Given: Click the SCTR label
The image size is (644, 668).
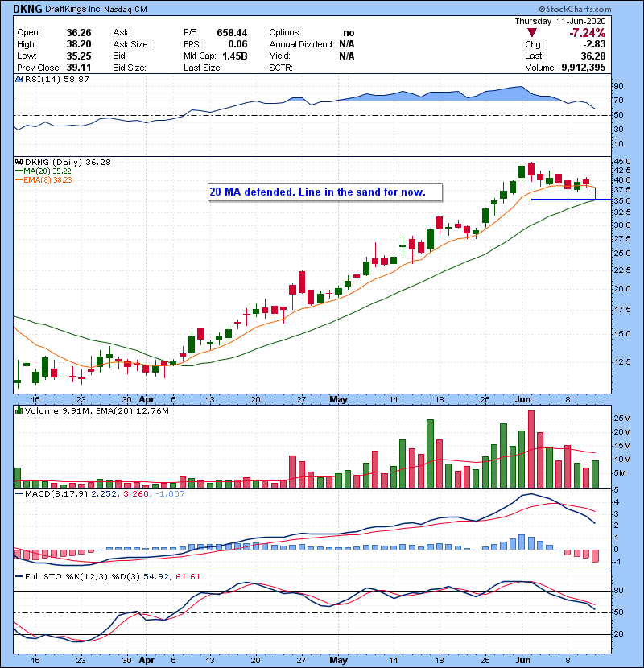Looking at the screenshot, I should (x=280, y=68).
